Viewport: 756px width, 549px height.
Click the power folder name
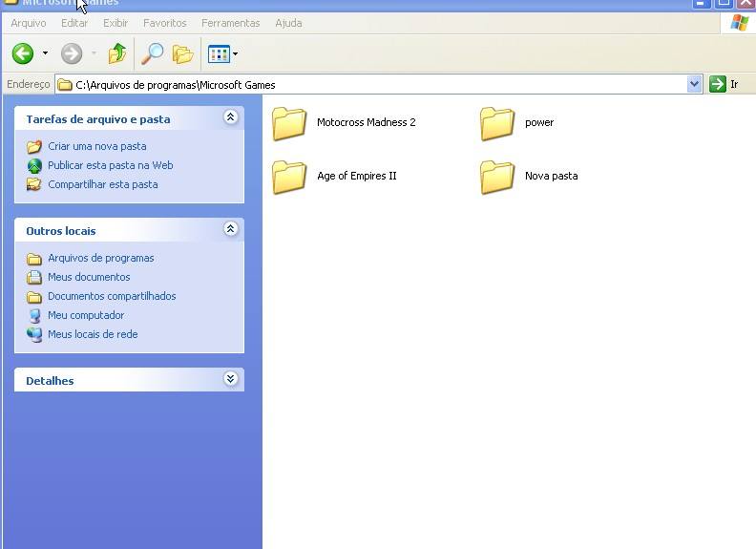(539, 122)
